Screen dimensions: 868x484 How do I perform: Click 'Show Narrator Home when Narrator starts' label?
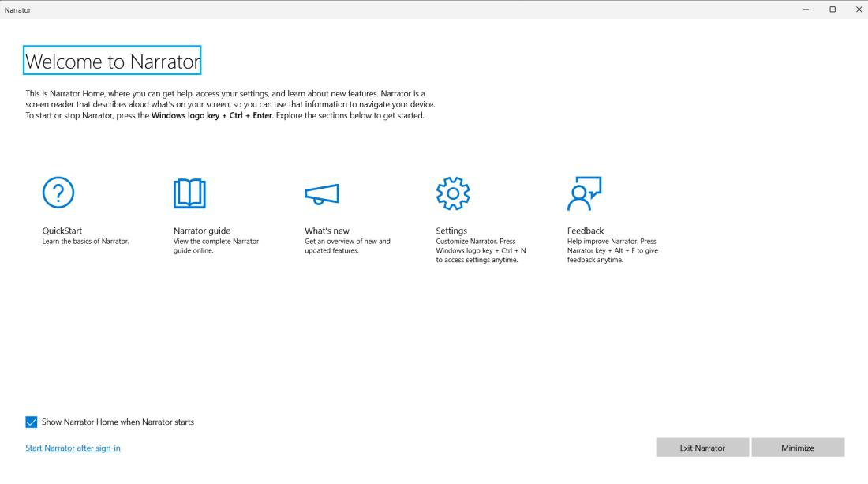[118, 422]
